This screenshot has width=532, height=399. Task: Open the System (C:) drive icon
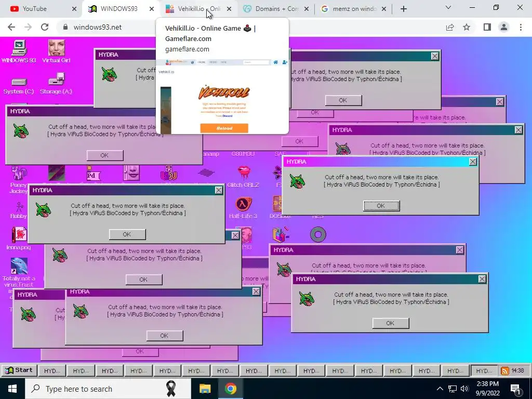(19, 86)
